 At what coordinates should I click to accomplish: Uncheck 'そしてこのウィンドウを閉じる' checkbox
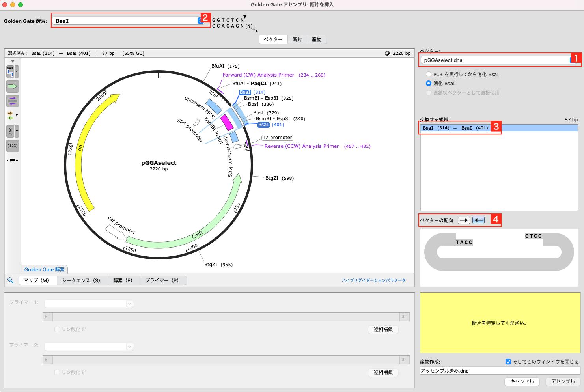pyautogui.click(x=508, y=362)
